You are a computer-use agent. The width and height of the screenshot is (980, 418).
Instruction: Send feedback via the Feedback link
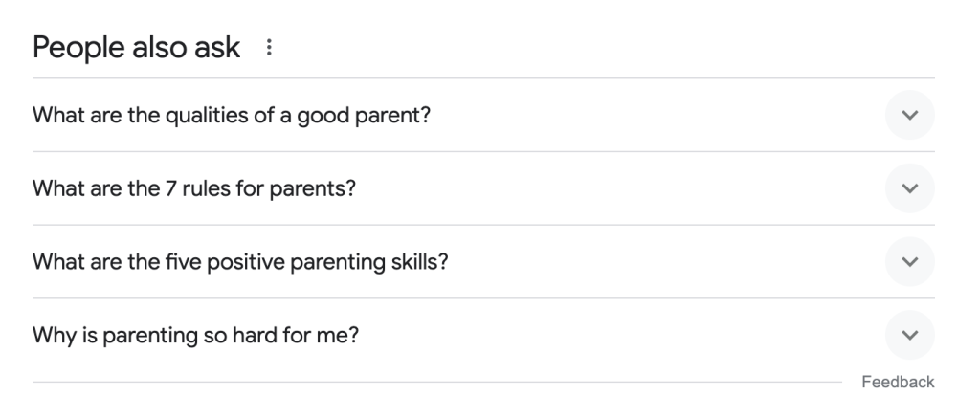[x=897, y=382]
